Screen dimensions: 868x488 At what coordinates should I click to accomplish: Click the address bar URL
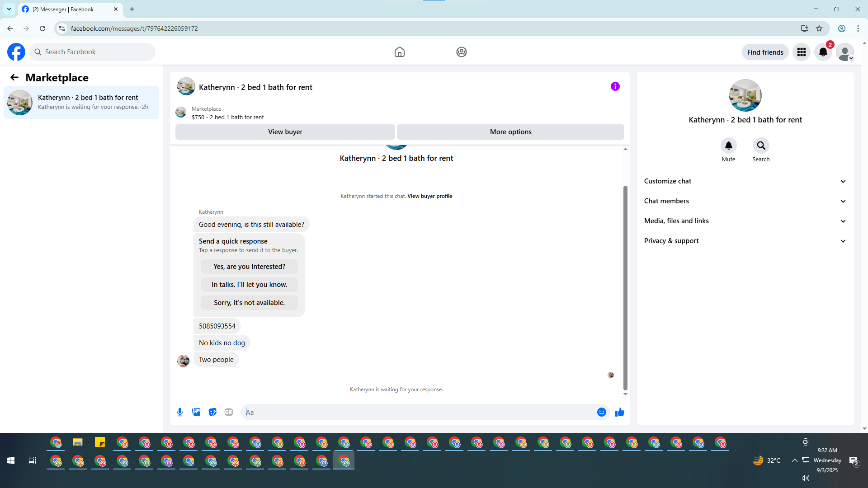[x=134, y=28]
